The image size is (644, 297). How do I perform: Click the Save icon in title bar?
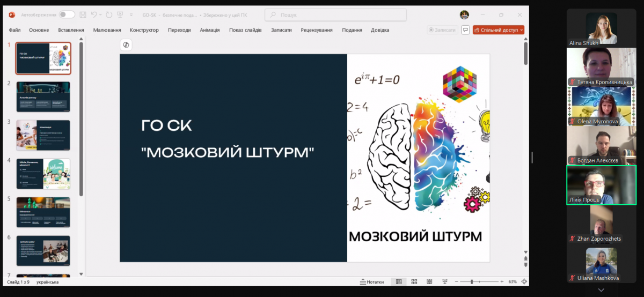83,14
